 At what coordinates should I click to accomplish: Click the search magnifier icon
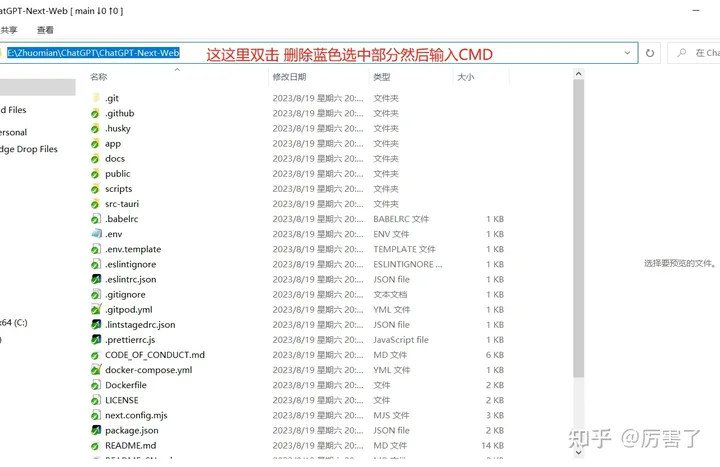[x=681, y=53]
